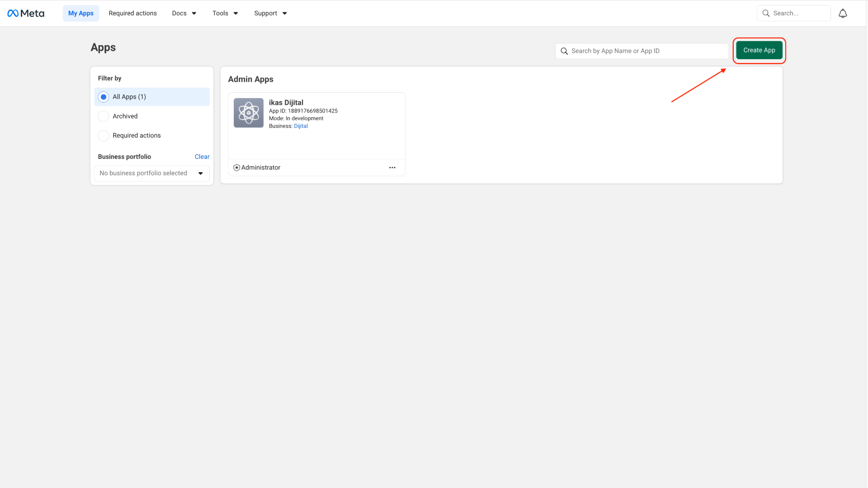This screenshot has width=868, height=488.
Task: Click the Business portfolio label
Action: pyautogui.click(x=125, y=157)
